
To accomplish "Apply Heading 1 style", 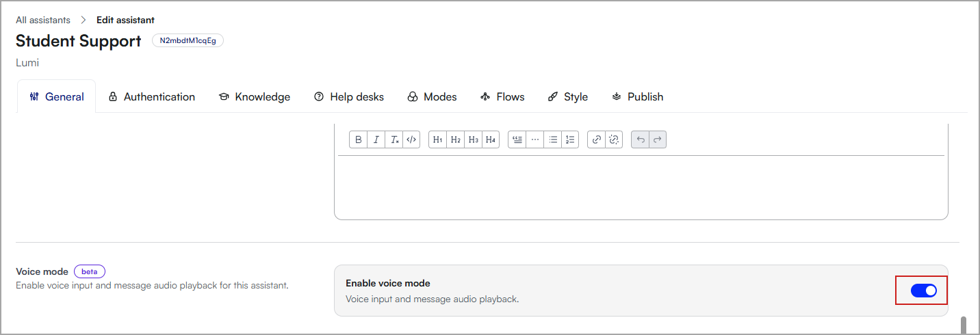I will 438,139.
